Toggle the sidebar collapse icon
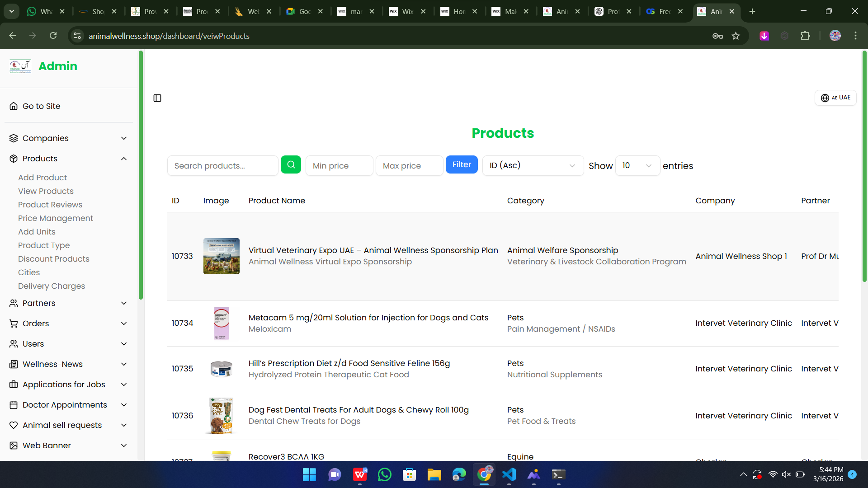Viewport: 868px width, 488px height. click(x=157, y=98)
